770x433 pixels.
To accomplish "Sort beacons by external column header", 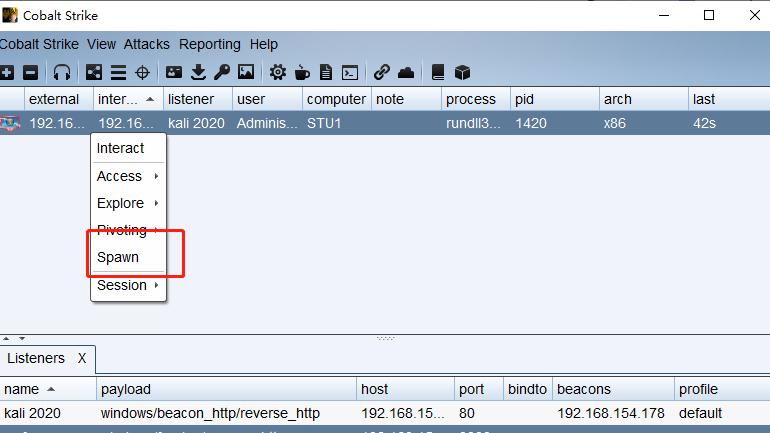I will coord(59,99).
